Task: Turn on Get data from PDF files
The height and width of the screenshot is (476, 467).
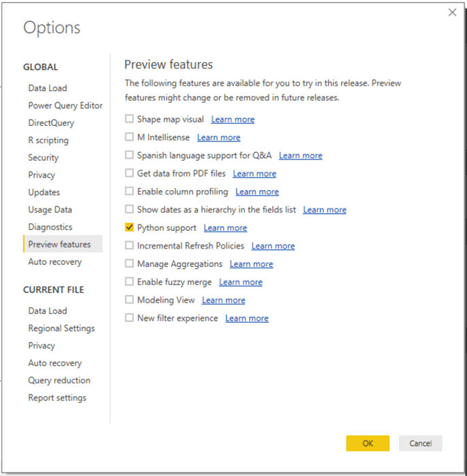Action: click(129, 174)
